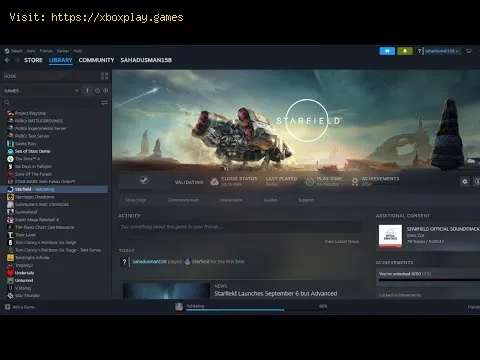Expand the GAMES dropdown chevron
The width and height of the screenshot is (480, 360).
click(77, 90)
